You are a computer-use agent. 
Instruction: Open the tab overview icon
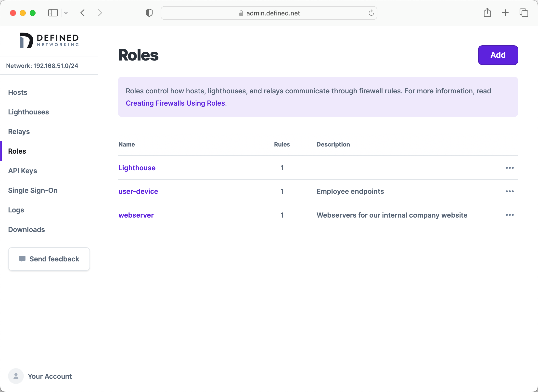[x=524, y=13]
